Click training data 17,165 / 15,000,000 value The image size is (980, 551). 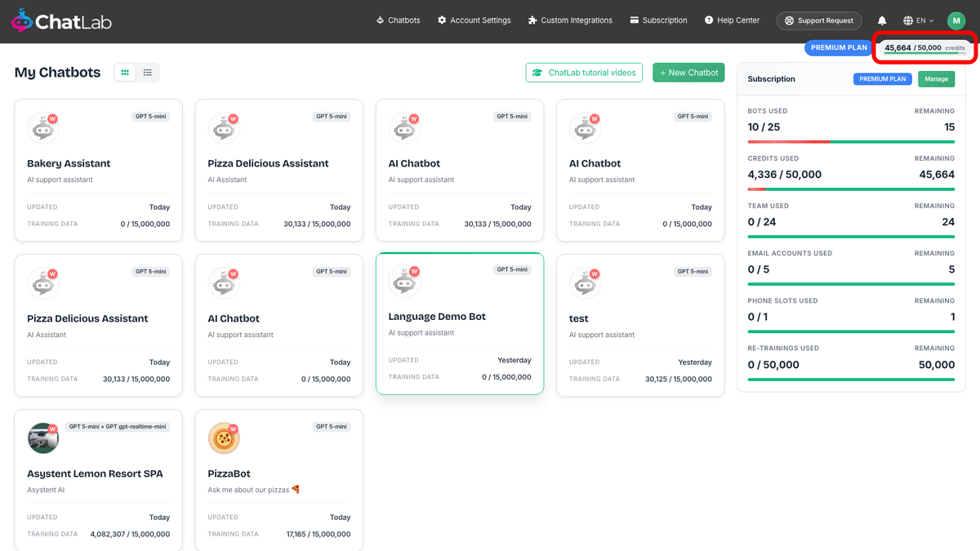(318, 534)
